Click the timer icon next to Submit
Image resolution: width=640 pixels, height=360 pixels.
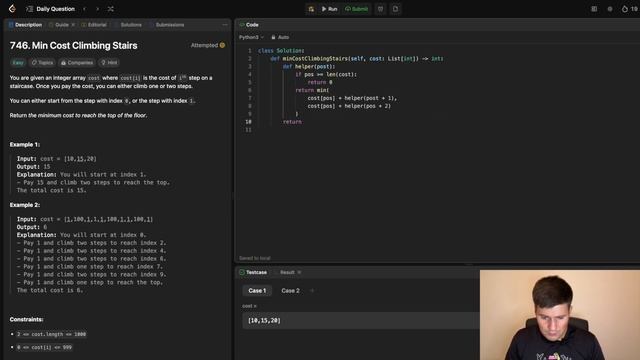pyautogui.click(x=380, y=9)
